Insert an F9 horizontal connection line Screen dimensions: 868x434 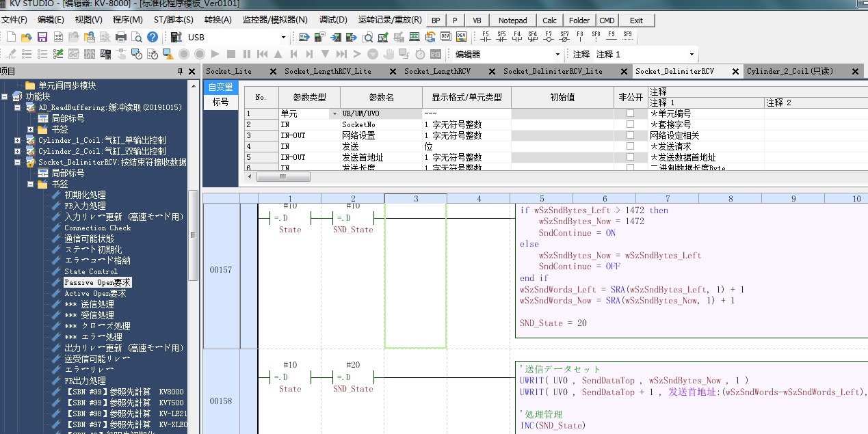point(611,36)
